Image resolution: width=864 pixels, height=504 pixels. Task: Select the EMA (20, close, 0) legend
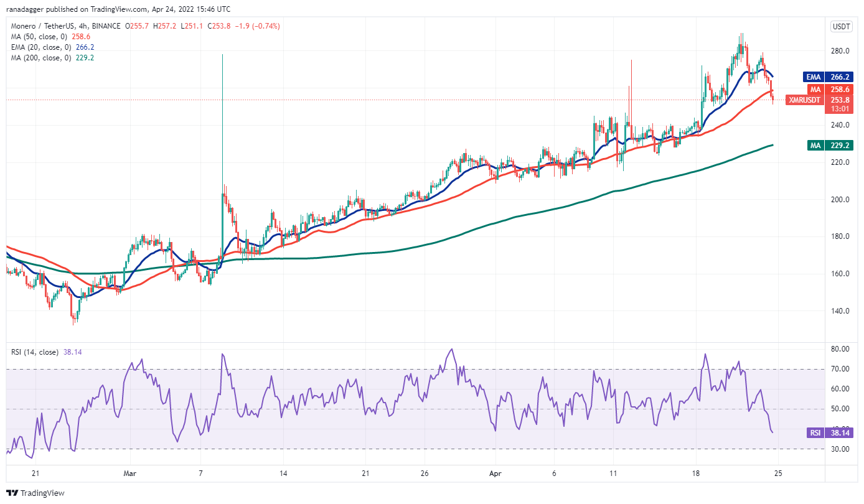45,47
